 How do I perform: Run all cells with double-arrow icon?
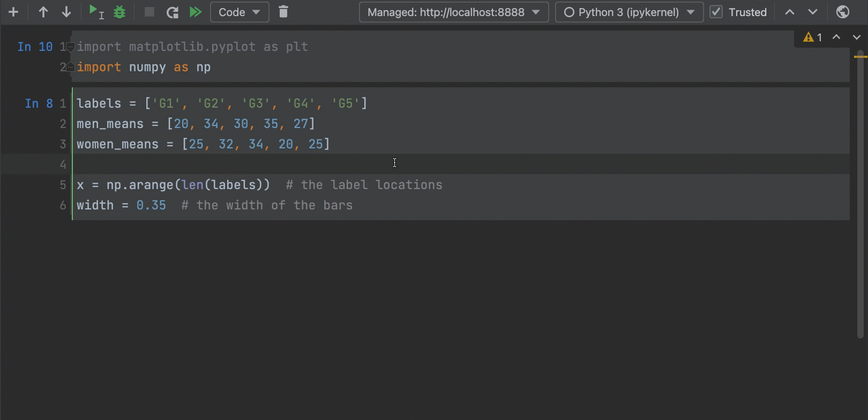pos(196,12)
